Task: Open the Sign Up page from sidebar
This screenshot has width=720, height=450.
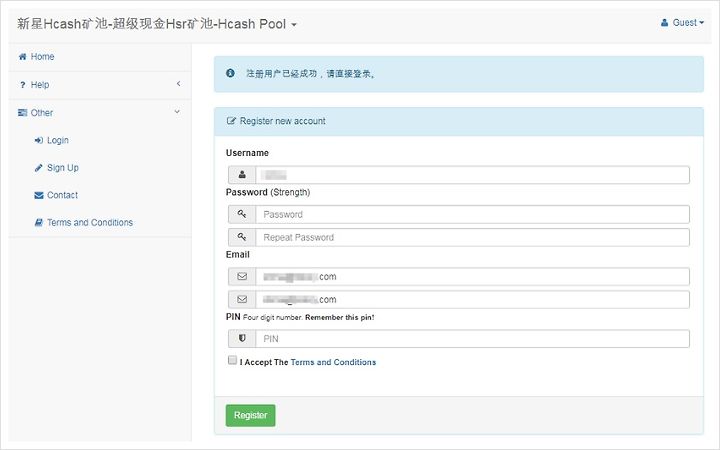Action: click(63, 168)
